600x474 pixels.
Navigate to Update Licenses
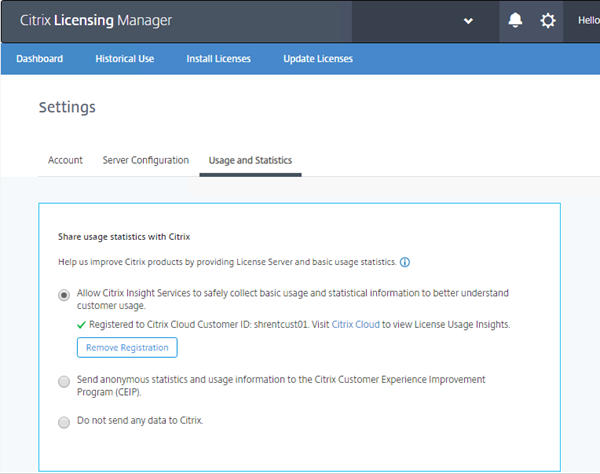318,59
